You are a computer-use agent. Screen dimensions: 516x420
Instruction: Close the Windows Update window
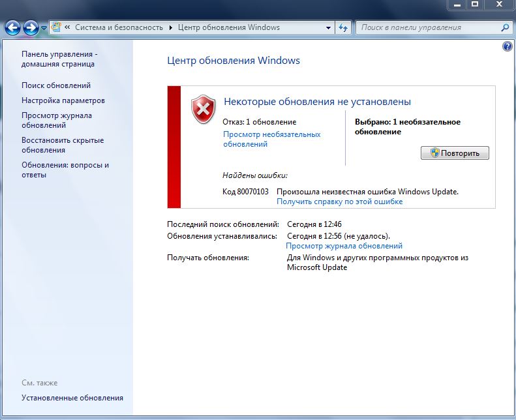click(499, 5)
